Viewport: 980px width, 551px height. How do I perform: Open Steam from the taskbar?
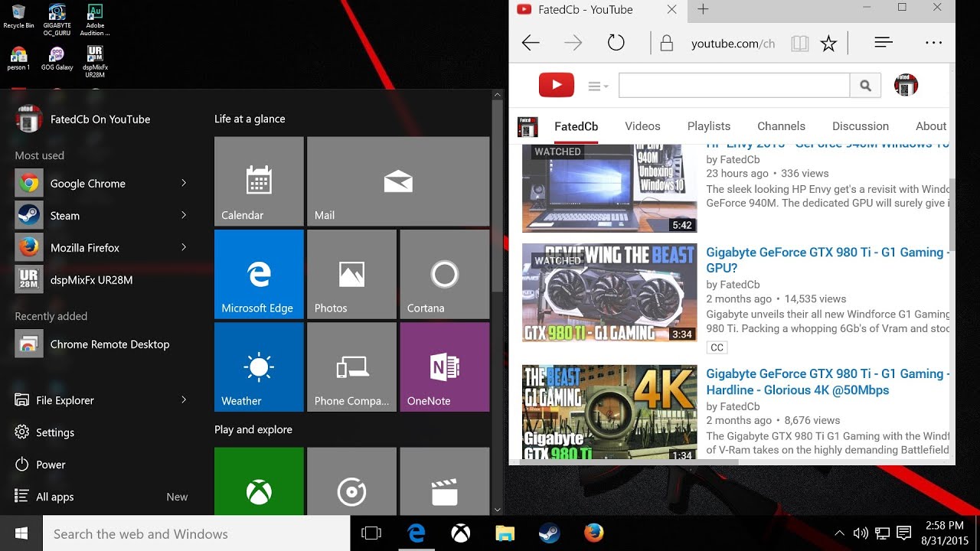coord(549,533)
